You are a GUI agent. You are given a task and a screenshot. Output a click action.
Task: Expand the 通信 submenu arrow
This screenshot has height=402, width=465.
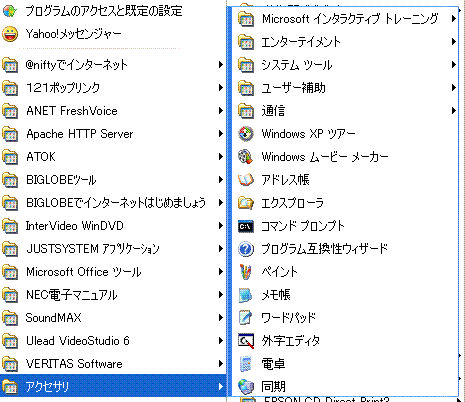453,110
